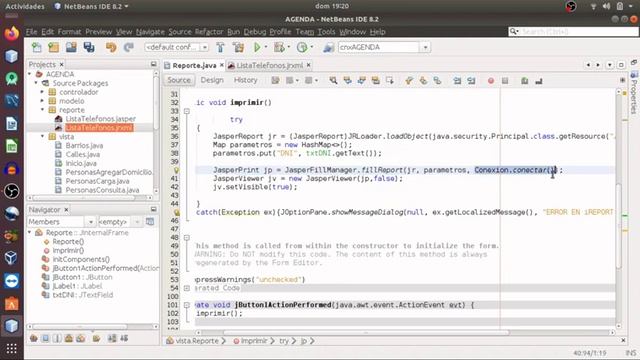Toggle Show Static Members filter in Navigator

pyautogui.click(x=57, y=338)
